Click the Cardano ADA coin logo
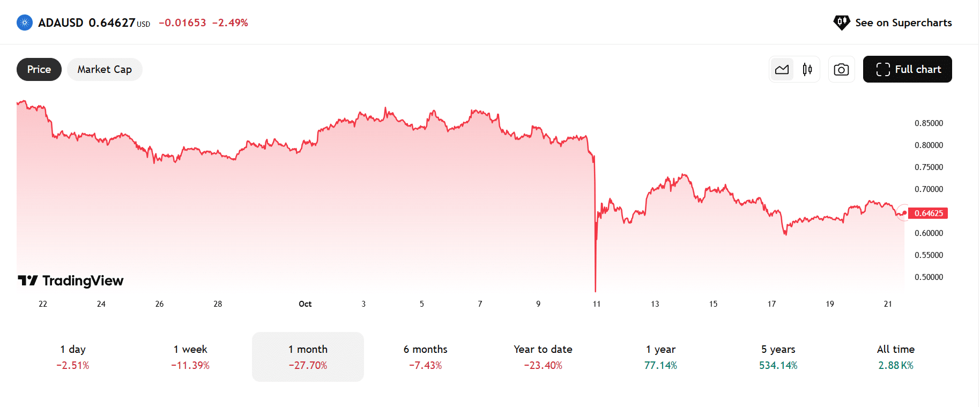980x407 pixels. point(25,23)
